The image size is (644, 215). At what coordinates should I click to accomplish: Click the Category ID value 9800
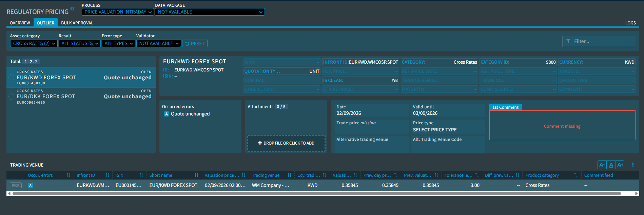[551, 62]
